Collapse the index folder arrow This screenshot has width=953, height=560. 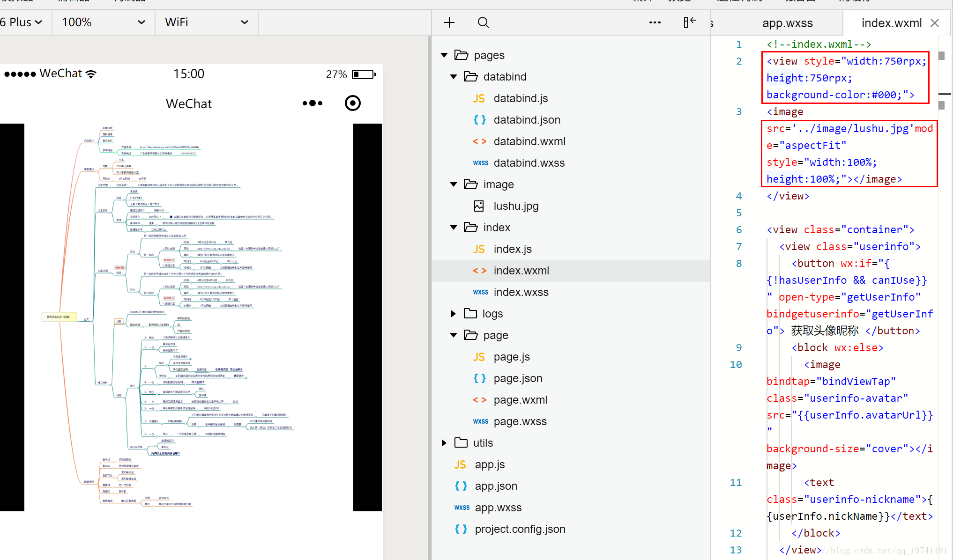coord(454,228)
